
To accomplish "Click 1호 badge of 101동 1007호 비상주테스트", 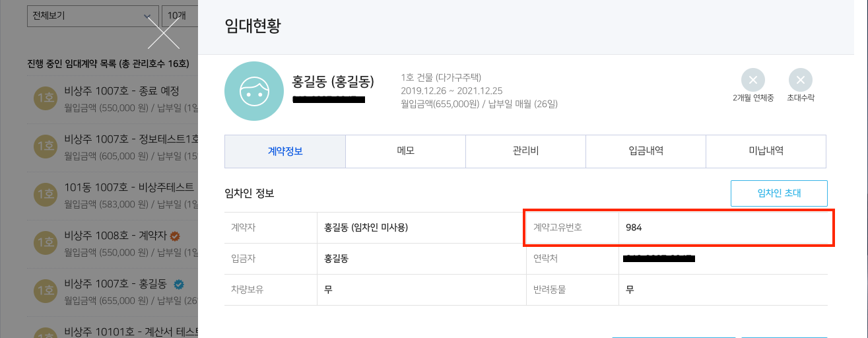I will coord(46,194).
